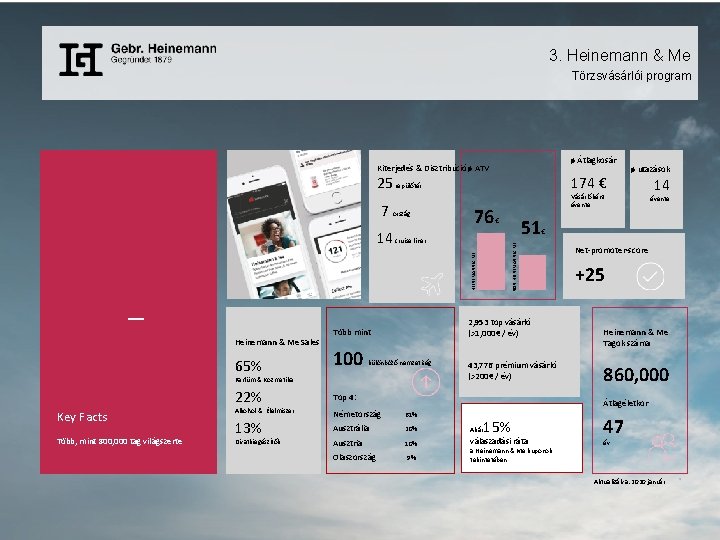
Task: Click the 'Gegründet 1879' tagline
Action: (141, 60)
